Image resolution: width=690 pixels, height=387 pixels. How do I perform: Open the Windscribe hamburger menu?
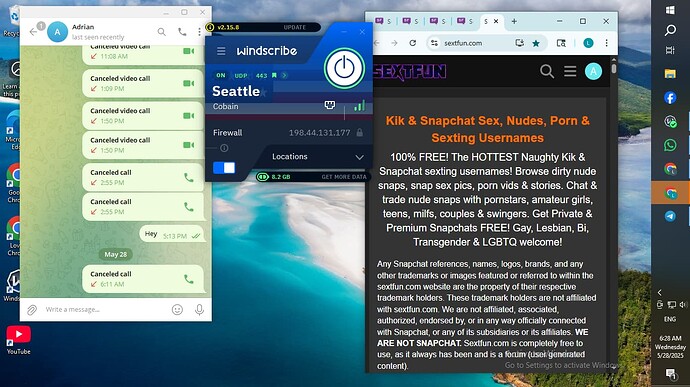point(221,52)
